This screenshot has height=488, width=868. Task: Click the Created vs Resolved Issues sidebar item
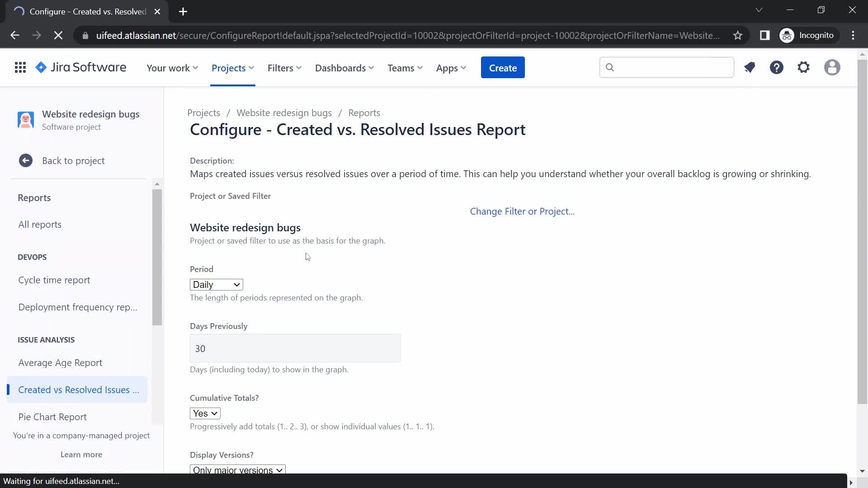[x=79, y=389]
